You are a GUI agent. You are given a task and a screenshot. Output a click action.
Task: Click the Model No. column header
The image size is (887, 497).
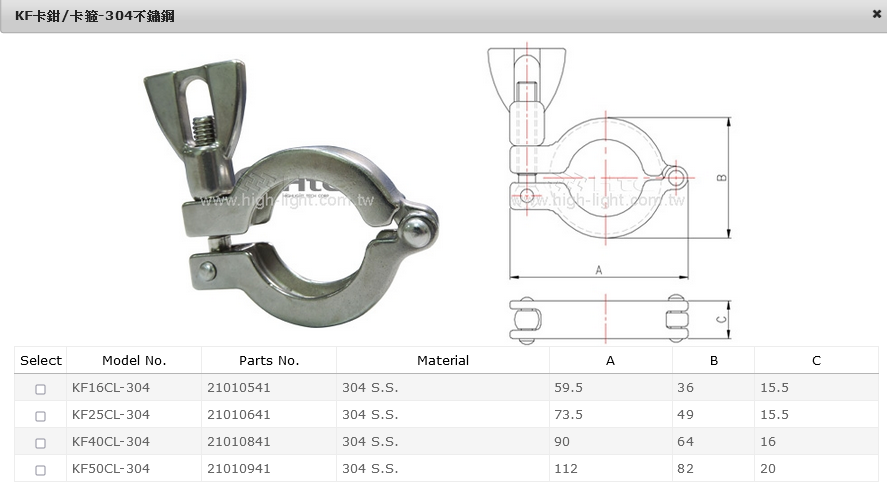point(134,360)
